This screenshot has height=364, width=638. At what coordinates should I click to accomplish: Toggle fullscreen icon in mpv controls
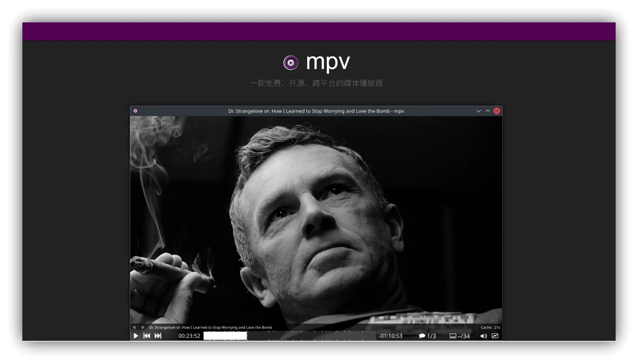pos(495,336)
